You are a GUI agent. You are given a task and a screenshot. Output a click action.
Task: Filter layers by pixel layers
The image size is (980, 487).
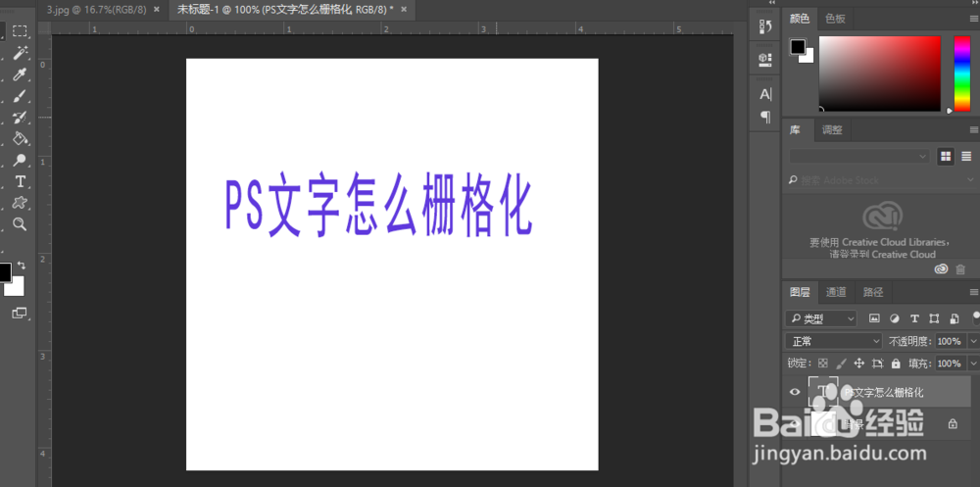(x=874, y=318)
